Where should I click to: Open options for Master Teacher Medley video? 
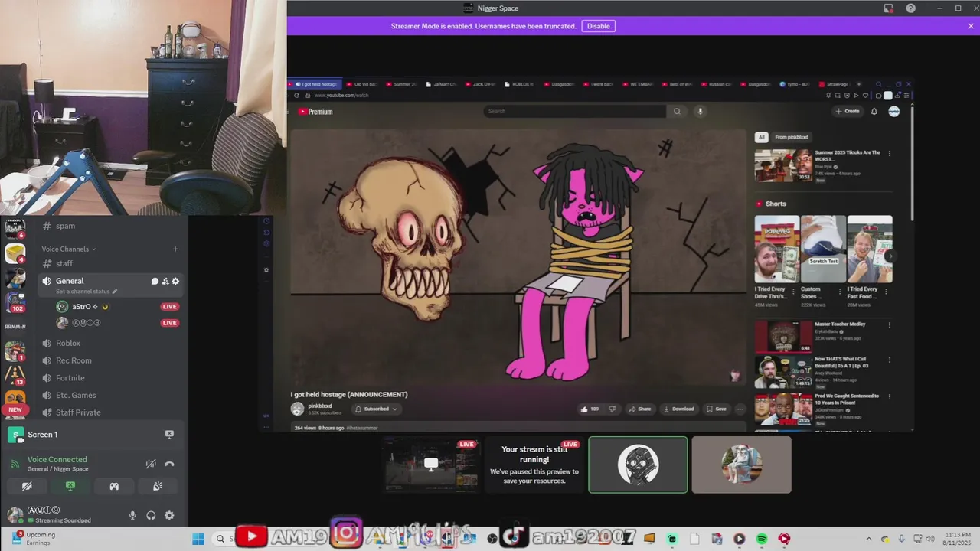tap(889, 325)
